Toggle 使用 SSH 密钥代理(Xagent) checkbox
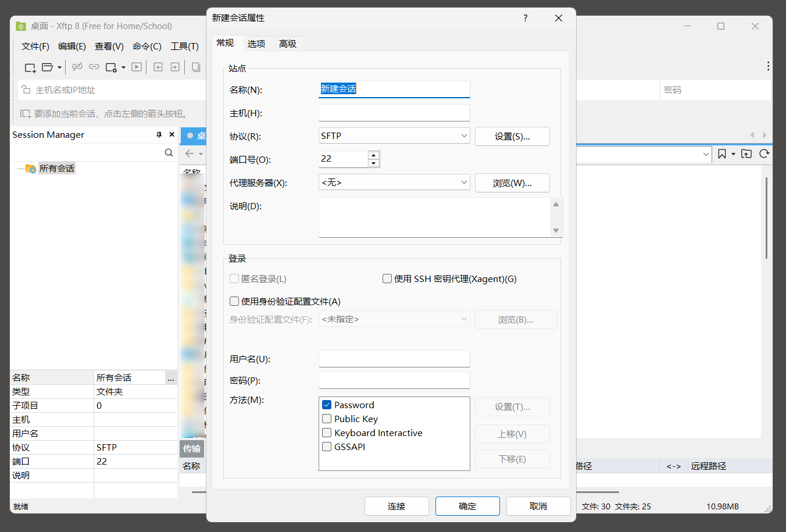 point(387,279)
